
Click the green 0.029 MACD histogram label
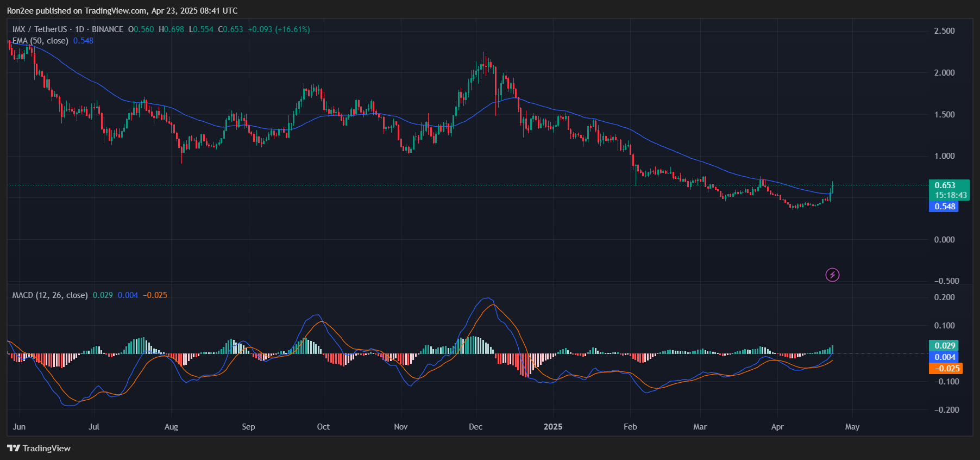(x=945, y=346)
